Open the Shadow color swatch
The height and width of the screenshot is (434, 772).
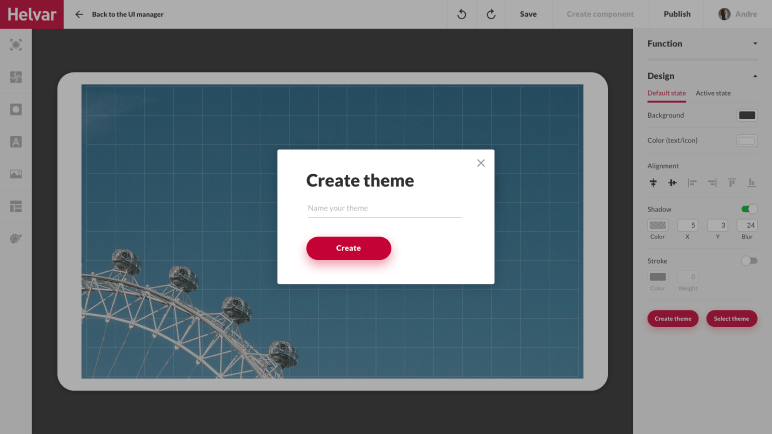tap(658, 226)
